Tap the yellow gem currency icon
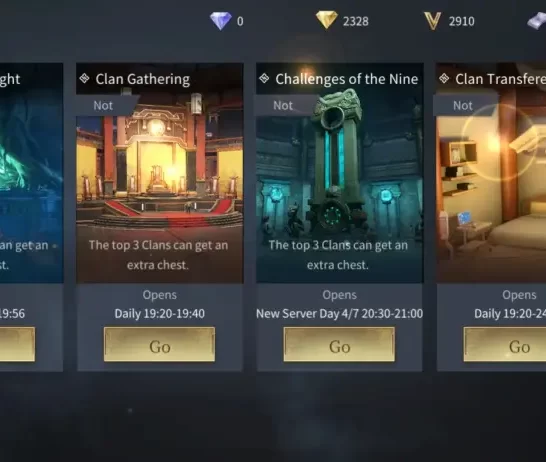The image size is (546, 462). coord(326,20)
